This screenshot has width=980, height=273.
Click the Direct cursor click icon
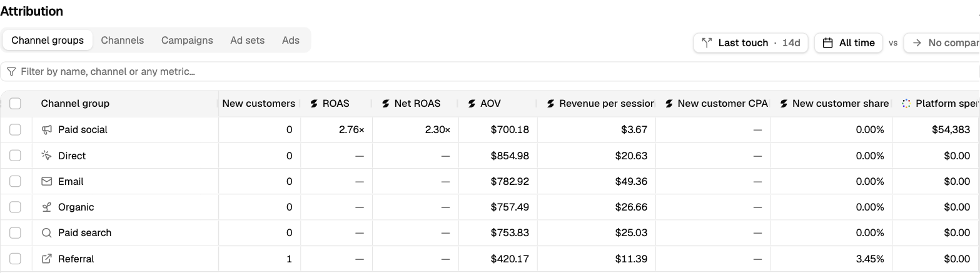[46, 156]
